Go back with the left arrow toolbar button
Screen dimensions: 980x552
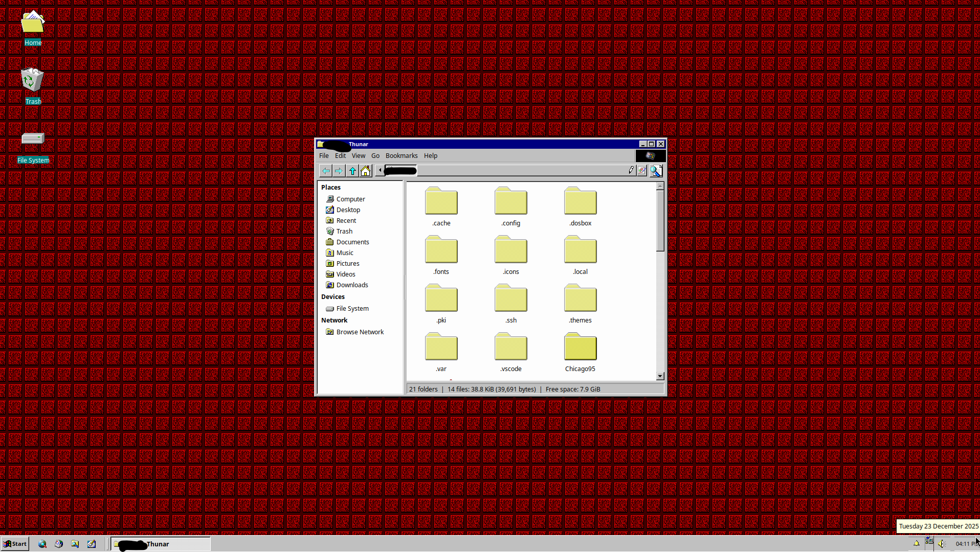tap(326, 171)
